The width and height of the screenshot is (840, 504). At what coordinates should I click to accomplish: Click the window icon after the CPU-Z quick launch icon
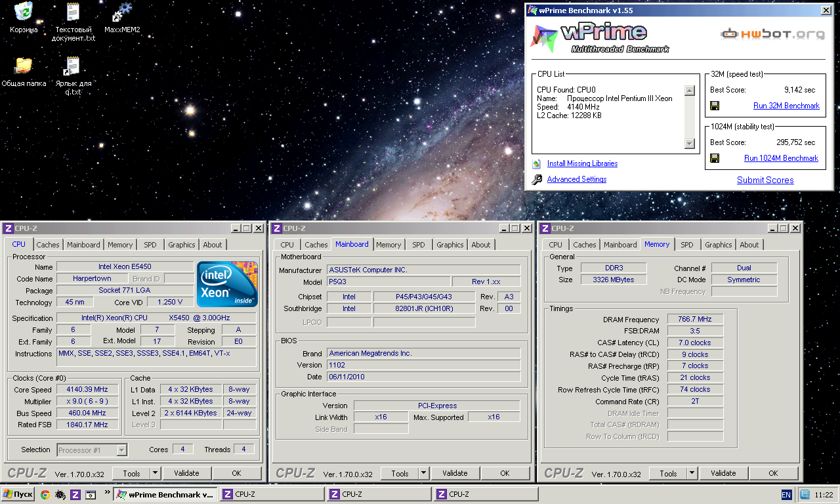coord(91,495)
